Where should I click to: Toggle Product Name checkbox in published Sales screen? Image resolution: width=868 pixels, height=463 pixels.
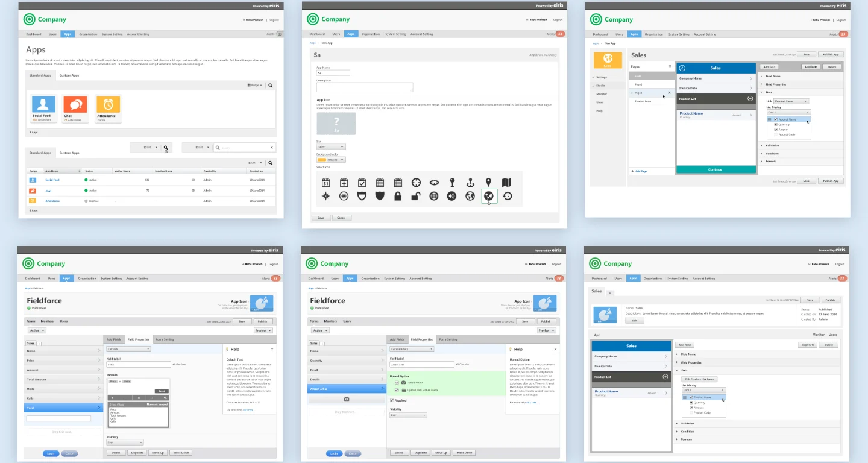(x=691, y=398)
